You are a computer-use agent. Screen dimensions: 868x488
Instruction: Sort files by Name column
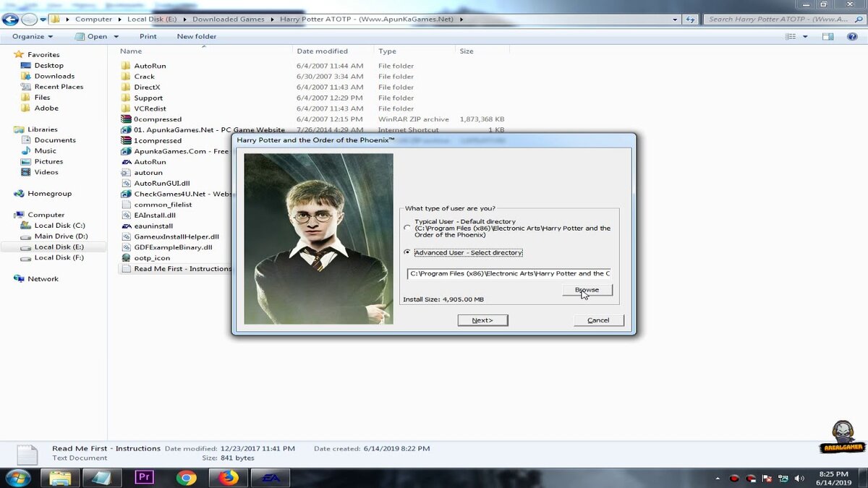131,51
